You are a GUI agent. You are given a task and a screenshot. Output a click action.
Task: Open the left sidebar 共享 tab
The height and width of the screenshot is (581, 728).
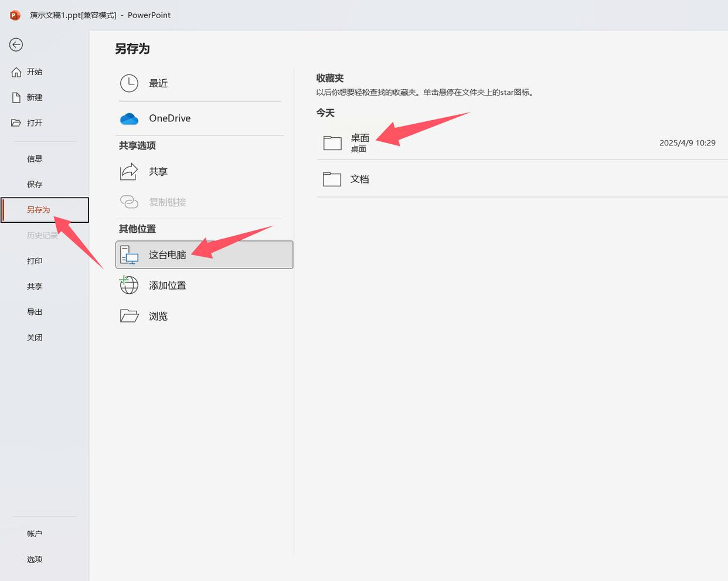35,287
